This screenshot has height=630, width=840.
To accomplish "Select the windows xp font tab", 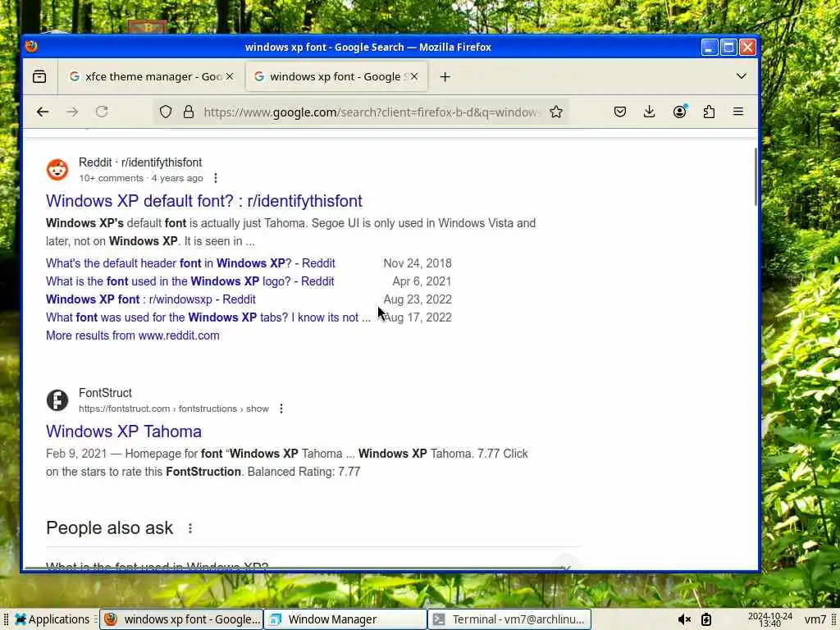I will tap(337, 76).
